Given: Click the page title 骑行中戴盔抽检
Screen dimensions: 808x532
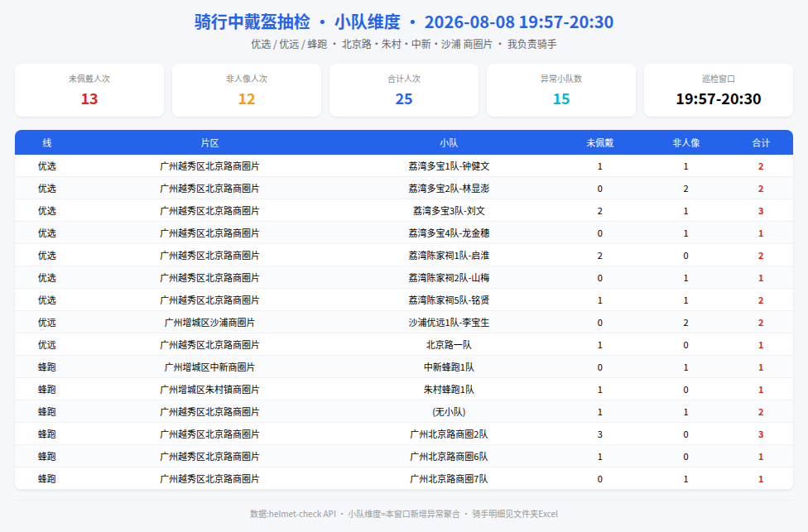Looking at the screenshot, I should point(252,22).
